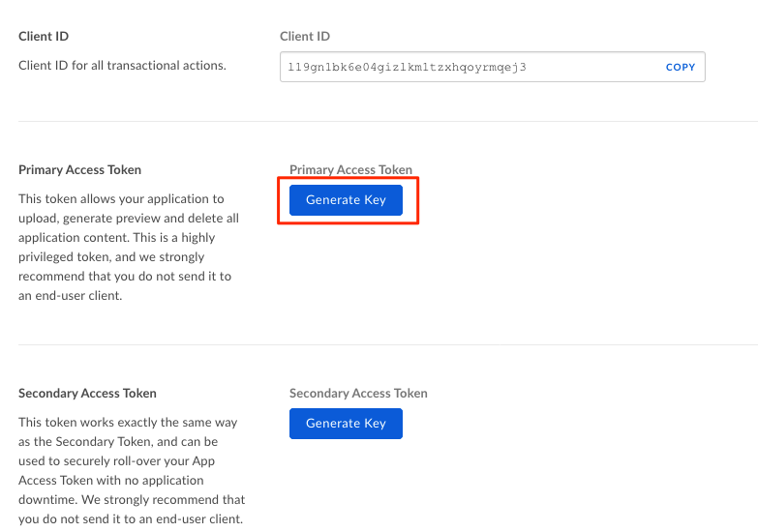Click the divider above Secondary Access Token section
The height and width of the screenshot is (532, 758).
point(387,344)
